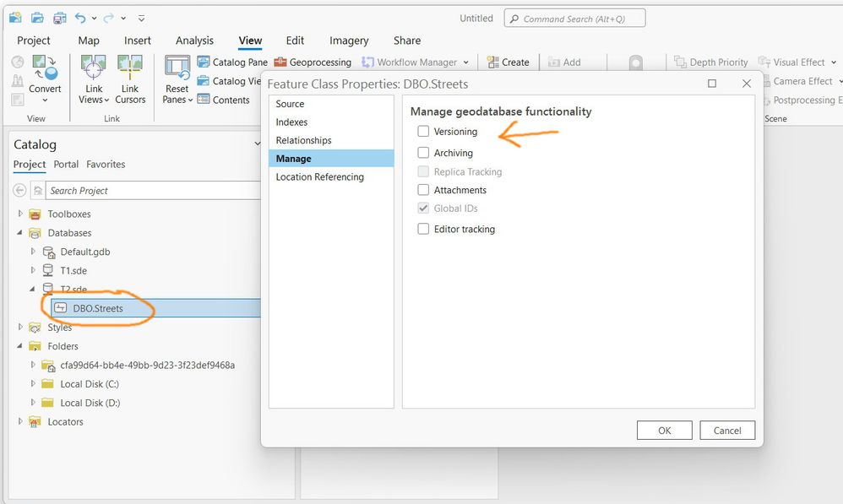Open the Share ribbon tab
The image size is (843, 504).
pyautogui.click(x=407, y=41)
